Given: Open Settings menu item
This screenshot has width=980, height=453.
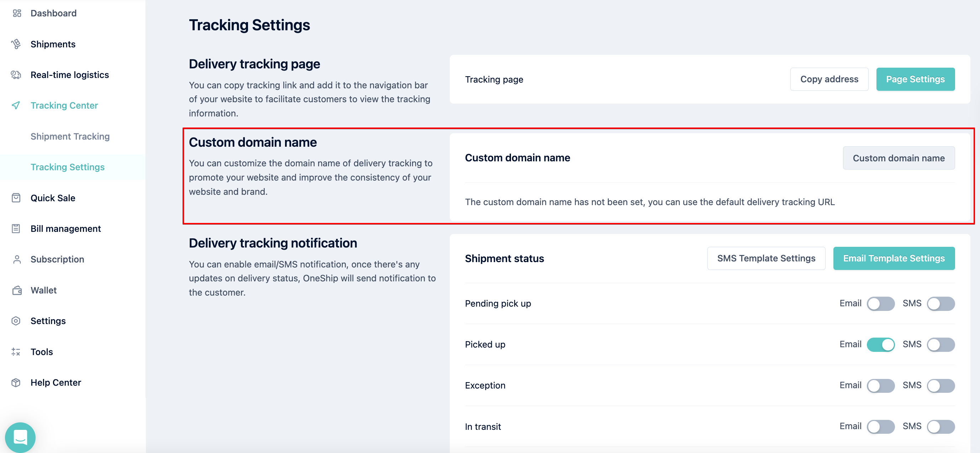Looking at the screenshot, I should [48, 321].
